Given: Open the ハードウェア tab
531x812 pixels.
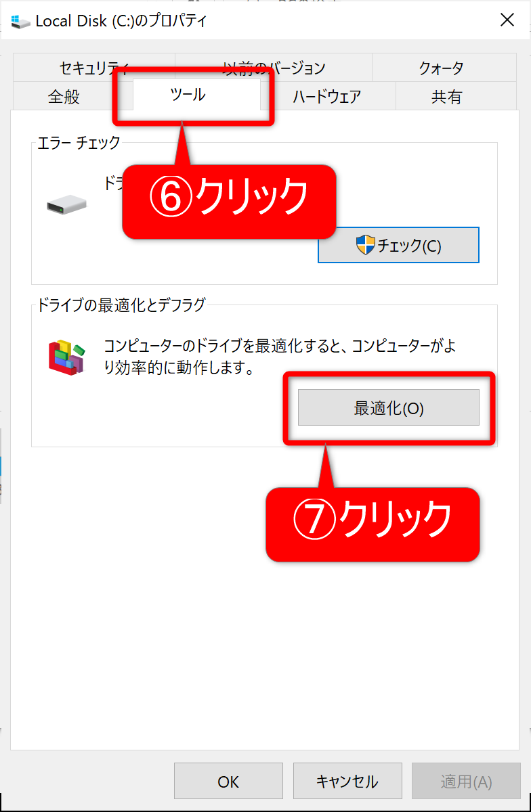Looking at the screenshot, I should pos(327,97).
